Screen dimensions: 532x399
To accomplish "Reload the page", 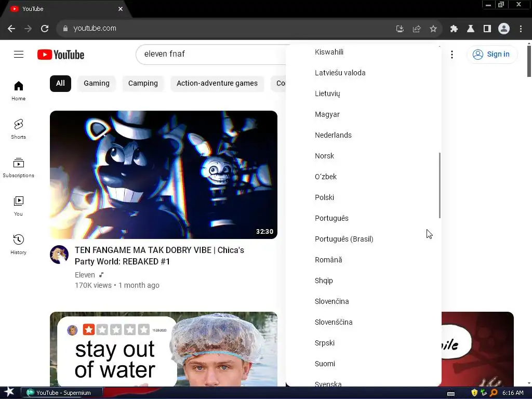I will point(45,29).
